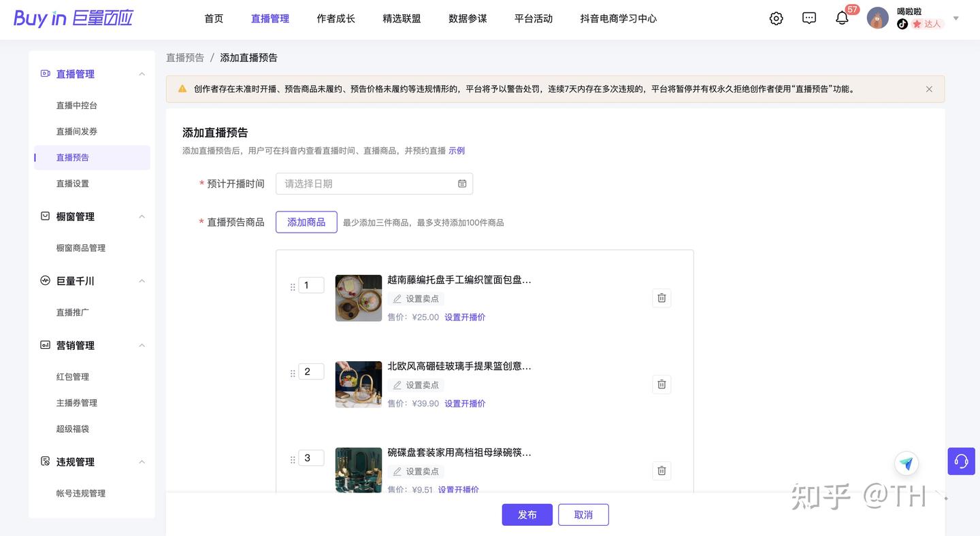Open 直播管理 in top navigation
This screenshot has width=980, height=536.
270,18
